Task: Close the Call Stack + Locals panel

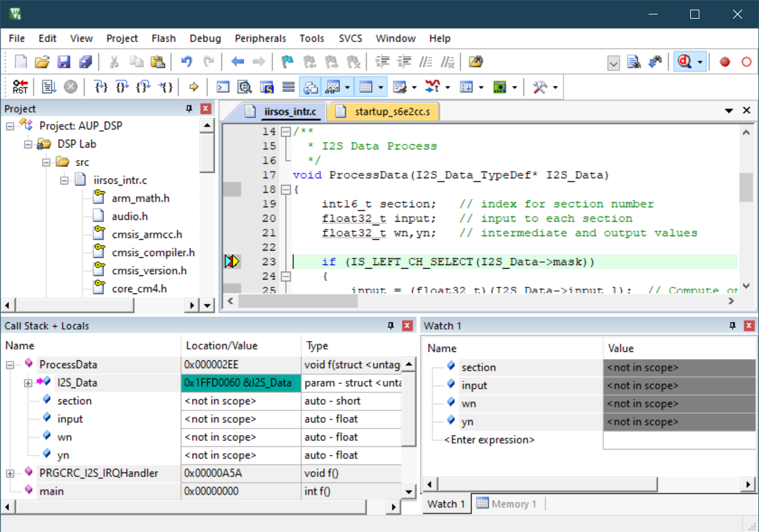Action: point(408,326)
